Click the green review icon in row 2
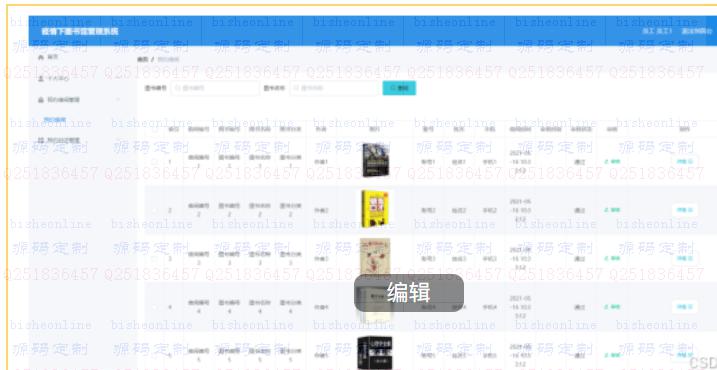 (x=606, y=210)
